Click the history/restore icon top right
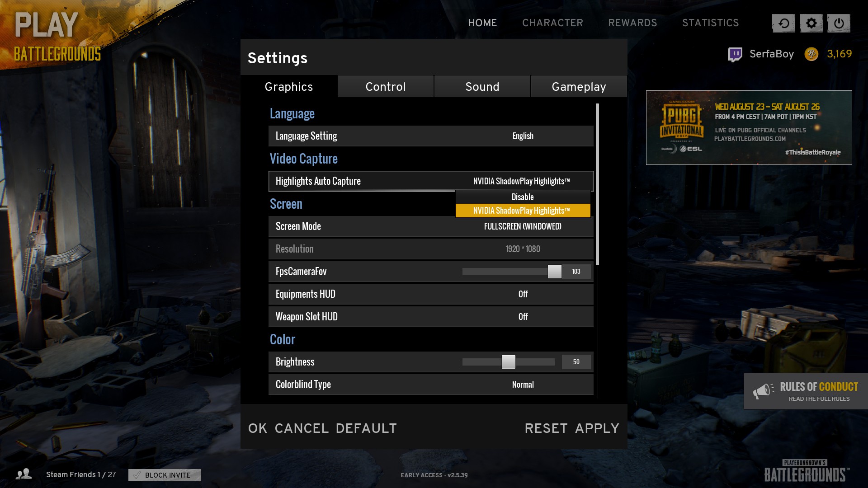This screenshot has height=488, width=868. coord(783,23)
